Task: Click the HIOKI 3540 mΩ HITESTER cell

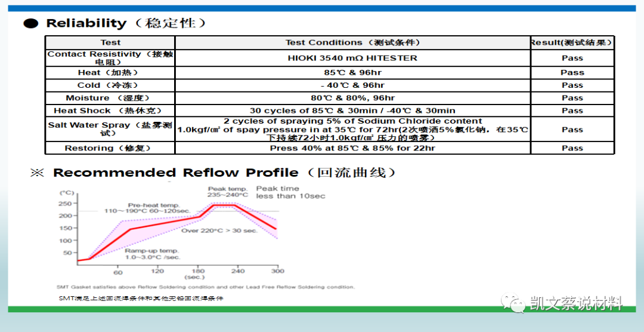Action: [353, 58]
